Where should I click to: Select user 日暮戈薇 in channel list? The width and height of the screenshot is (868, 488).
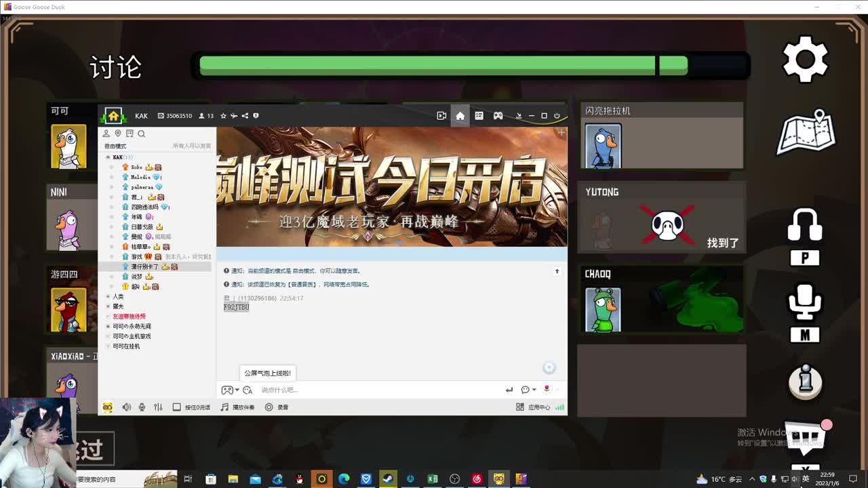pyautogui.click(x=142, y=227)
